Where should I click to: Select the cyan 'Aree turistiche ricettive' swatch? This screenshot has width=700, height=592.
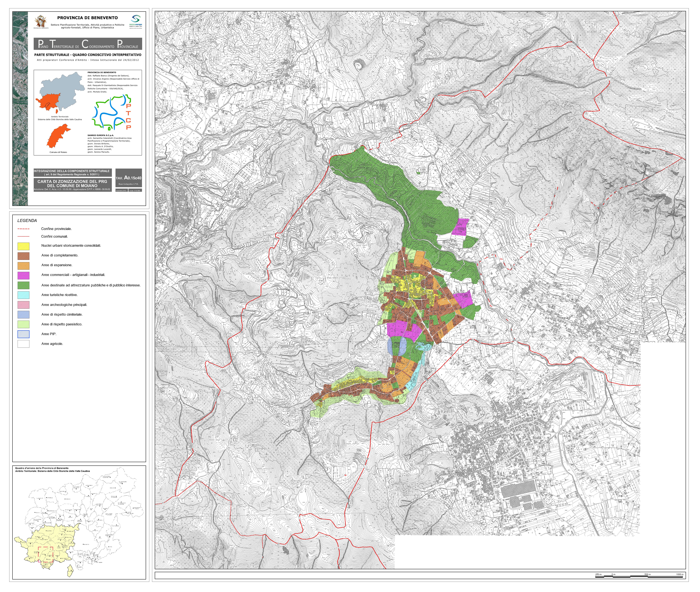23,295
